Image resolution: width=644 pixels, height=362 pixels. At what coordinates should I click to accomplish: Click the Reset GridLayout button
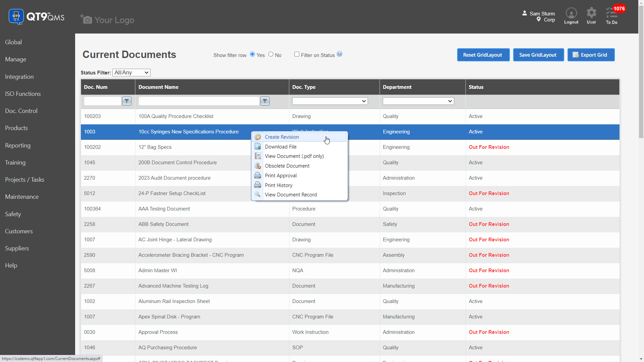click(483, 55)
